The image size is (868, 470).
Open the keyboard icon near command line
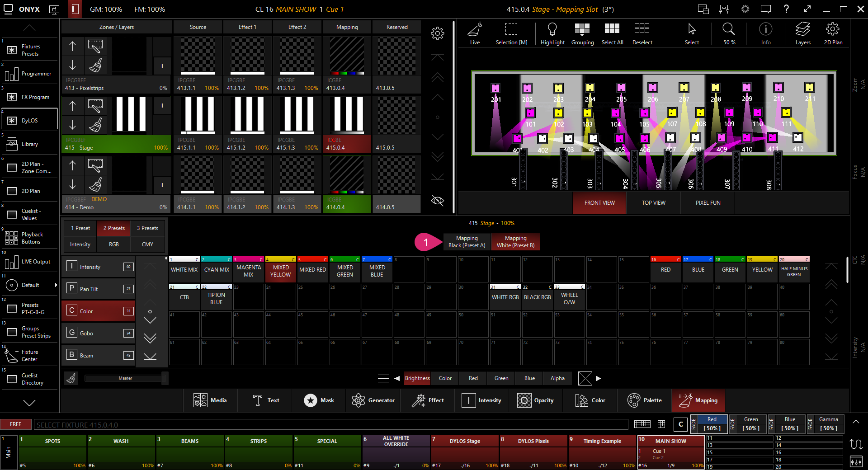pos(642,424)
